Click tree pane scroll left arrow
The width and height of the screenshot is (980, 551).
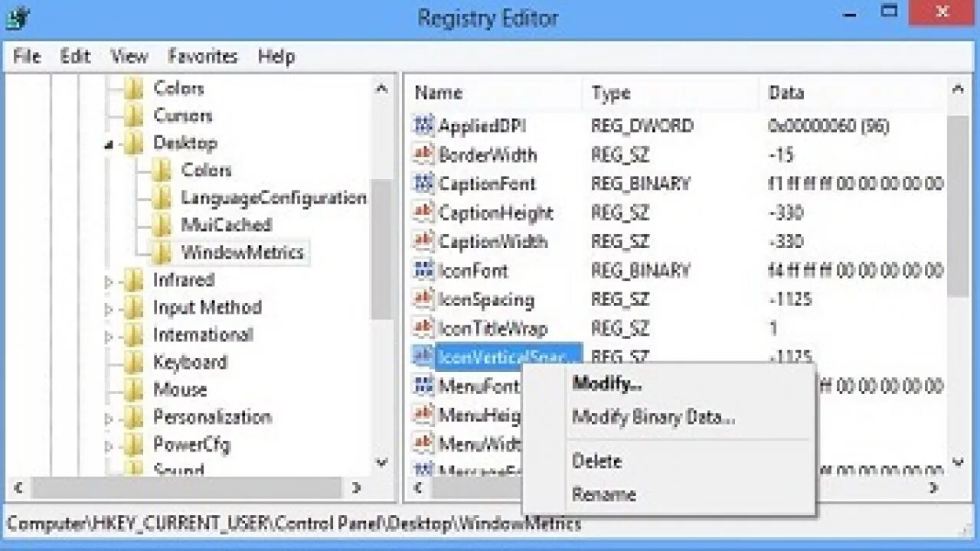click(x=19, y=487)
